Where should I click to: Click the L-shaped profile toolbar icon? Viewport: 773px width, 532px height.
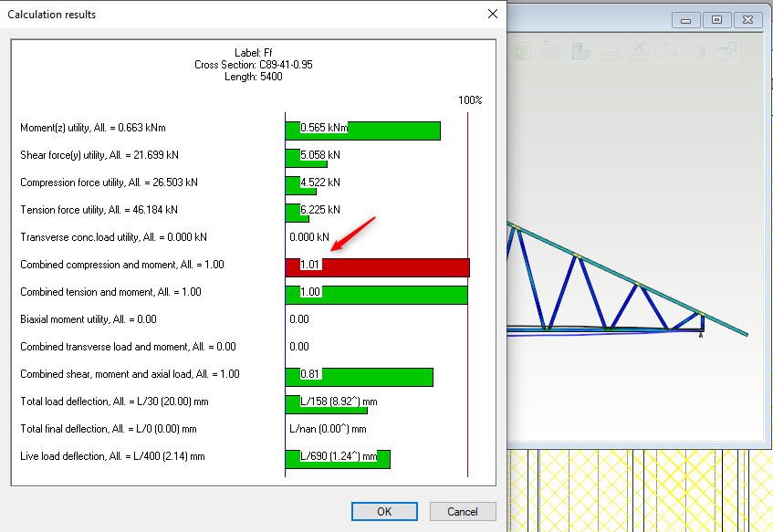pyautogui.click(x=580, y=52)
